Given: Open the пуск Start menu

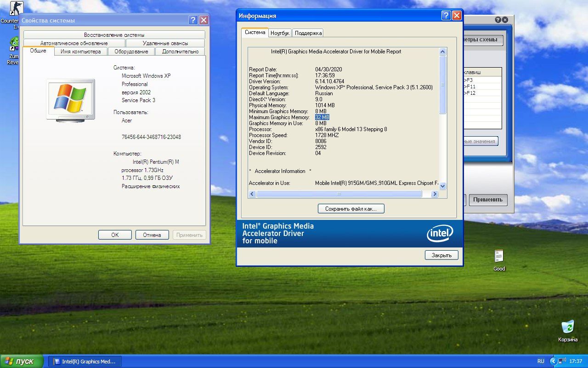Looking at the screenshot, I should [x=22, y=362].
